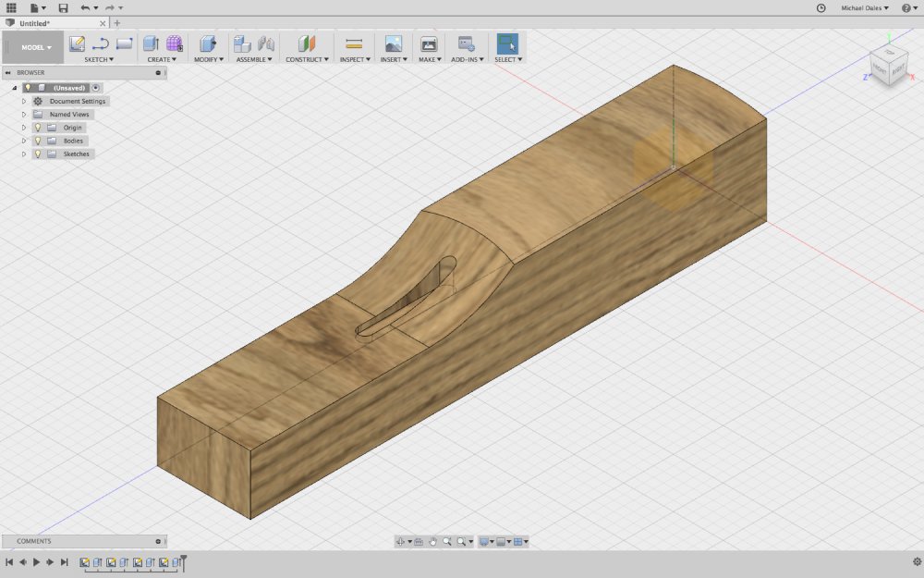Activate the Unsaved component radio button
Image resolution: width=924 pixels, height=578 pixels.
tap(95, 88)
